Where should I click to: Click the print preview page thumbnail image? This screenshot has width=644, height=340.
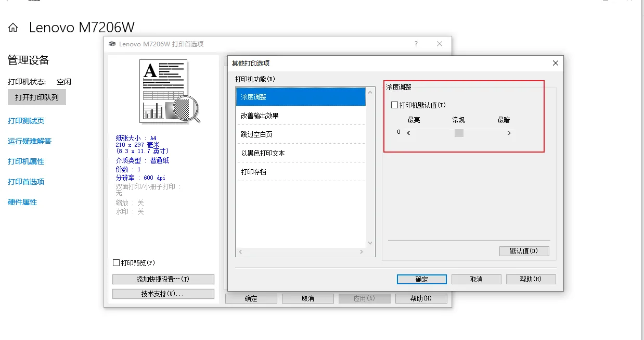(x=170, y=92)
